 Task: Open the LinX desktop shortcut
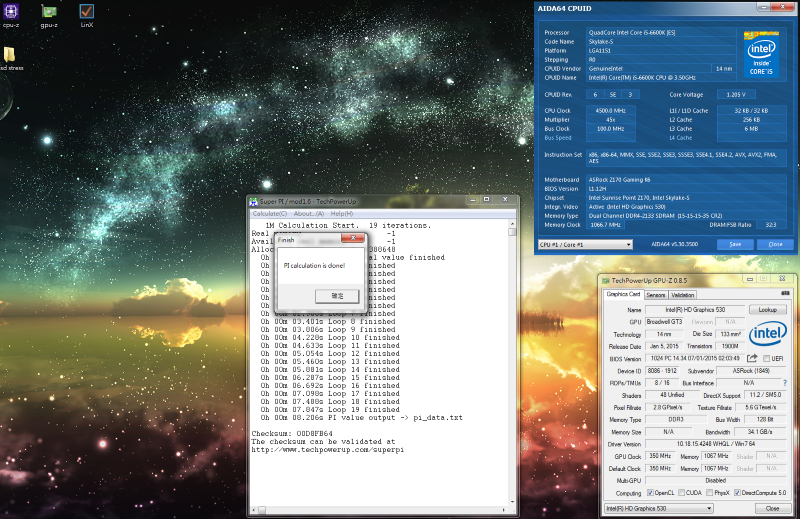86,13
